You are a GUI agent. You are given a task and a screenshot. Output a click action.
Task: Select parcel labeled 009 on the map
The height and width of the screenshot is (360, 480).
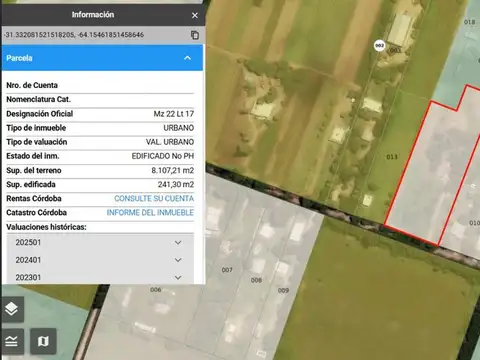(x=283, y=290)
